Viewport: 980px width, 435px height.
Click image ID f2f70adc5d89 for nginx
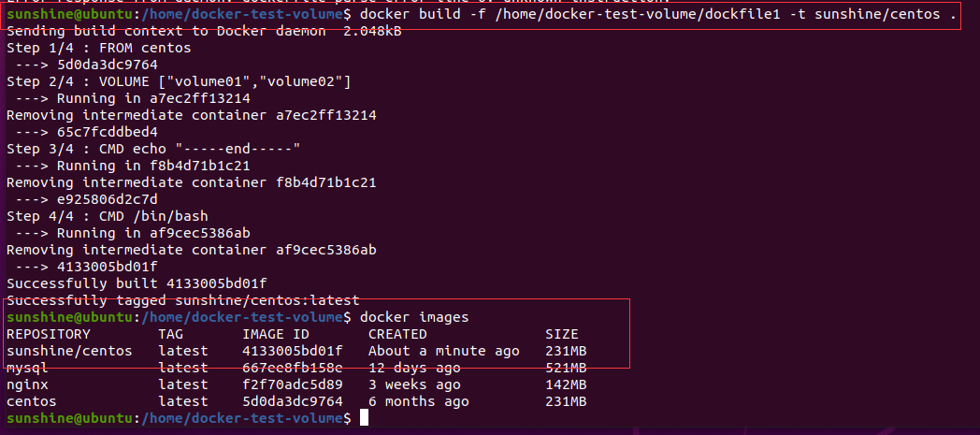[x=293, y=385]
